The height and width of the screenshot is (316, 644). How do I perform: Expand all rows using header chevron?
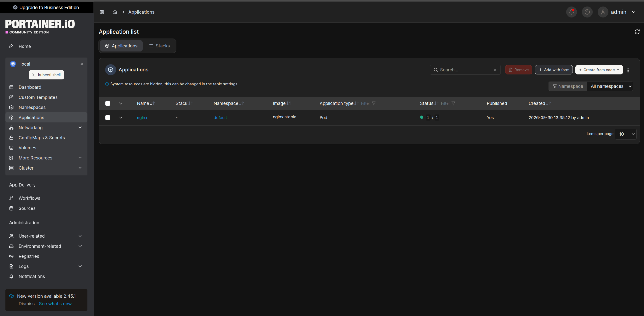point(120,103)
